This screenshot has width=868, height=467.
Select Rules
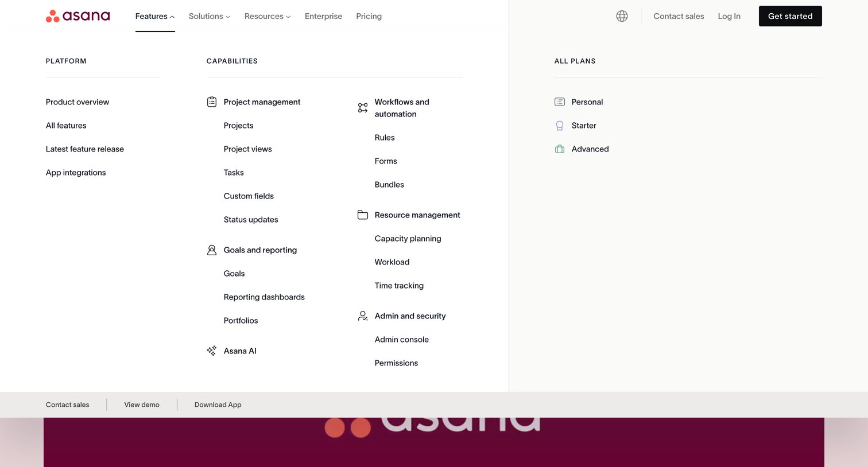(x=385, y=138)
